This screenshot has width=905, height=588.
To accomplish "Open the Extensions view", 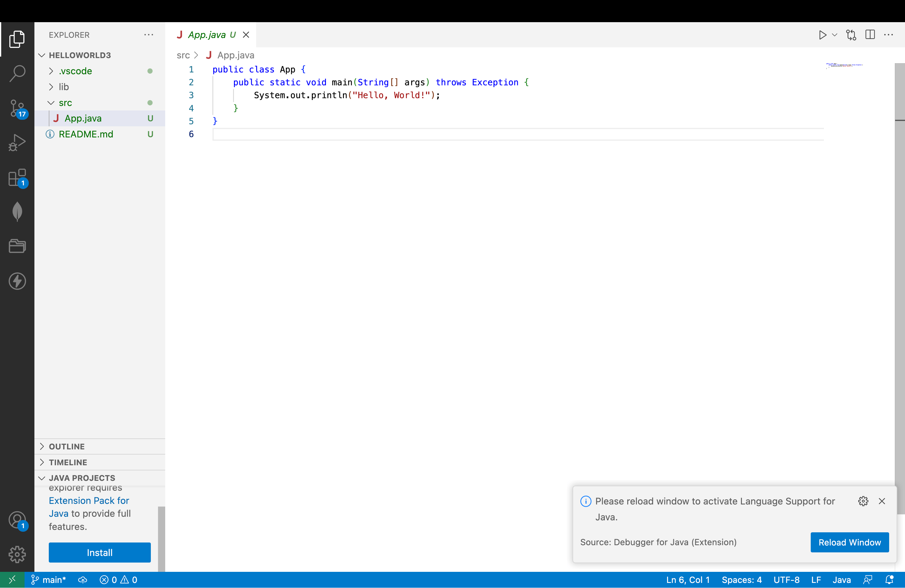I will (x=17, y=178).
